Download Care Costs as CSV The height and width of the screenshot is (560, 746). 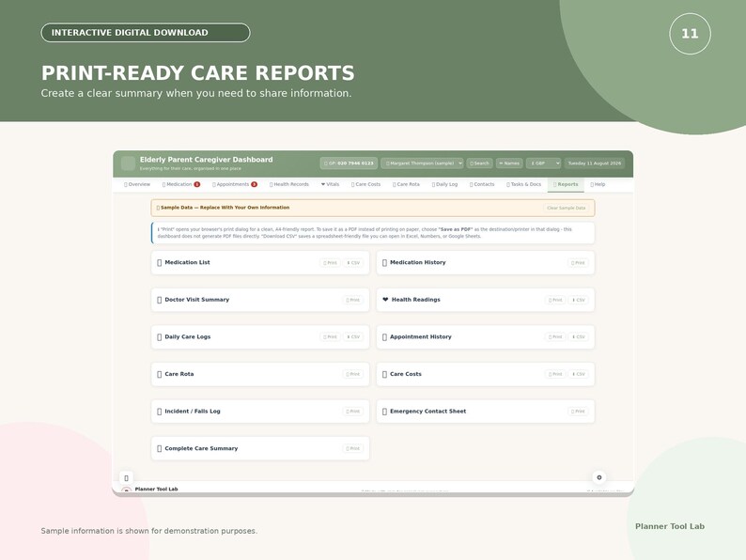(x=578, y=374)
